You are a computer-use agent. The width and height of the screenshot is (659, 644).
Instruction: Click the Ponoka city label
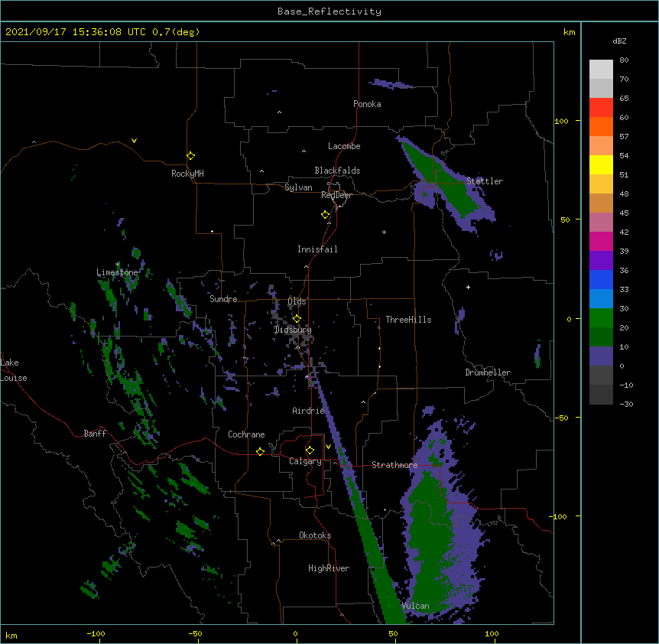pyautogui.click(x=367, y=104)
